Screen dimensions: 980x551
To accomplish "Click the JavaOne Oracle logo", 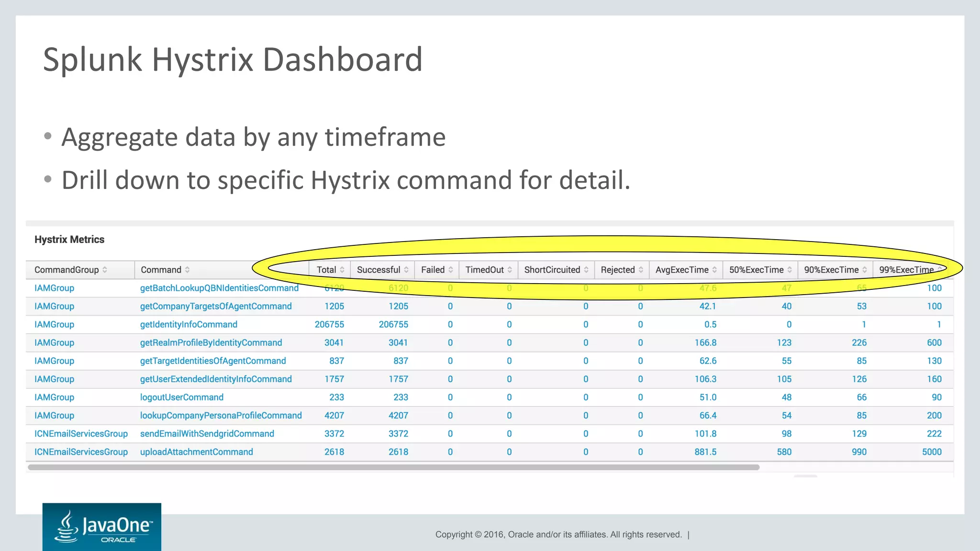I will click(102, 527).
